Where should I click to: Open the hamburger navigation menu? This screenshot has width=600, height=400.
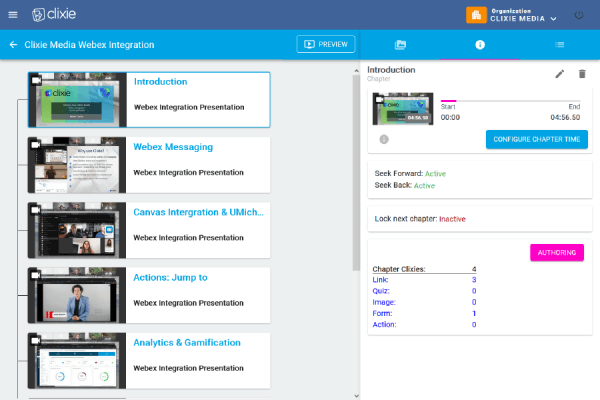[x=13, y=15]
